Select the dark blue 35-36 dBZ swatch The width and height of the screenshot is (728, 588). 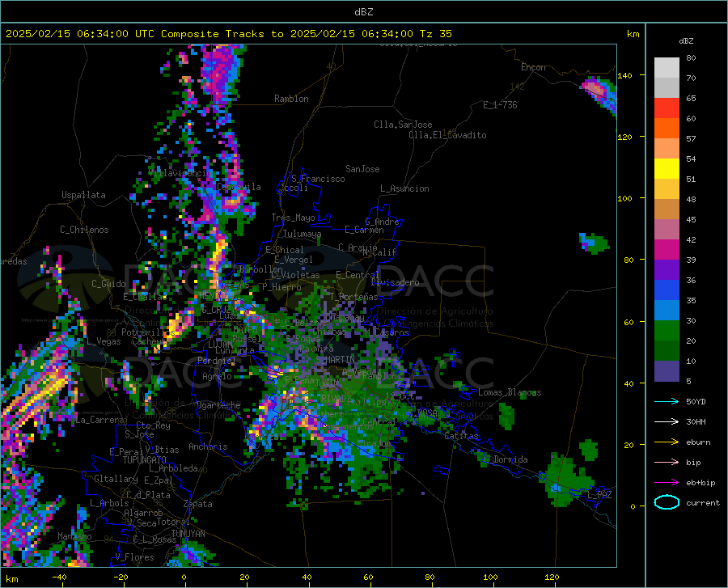(x=667, y=290)
